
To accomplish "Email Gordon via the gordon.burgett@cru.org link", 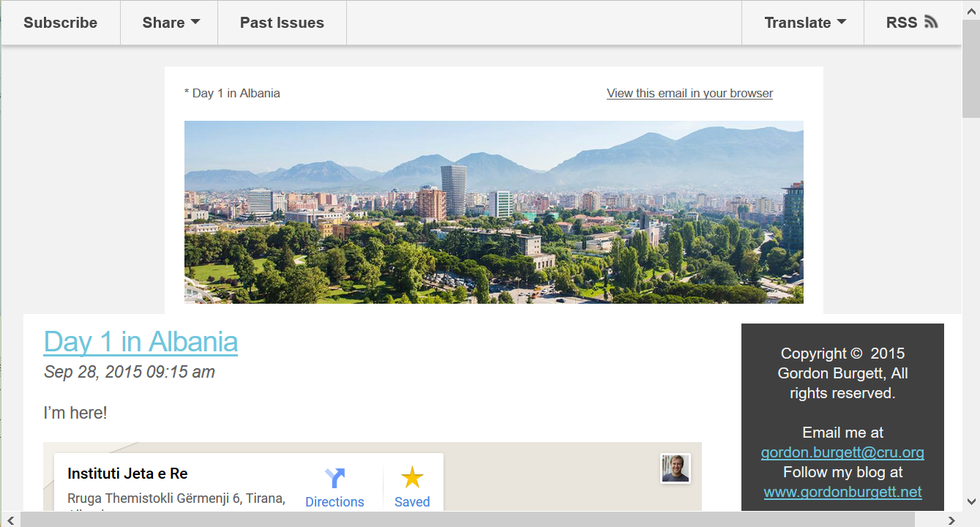I will coord(842,452).
